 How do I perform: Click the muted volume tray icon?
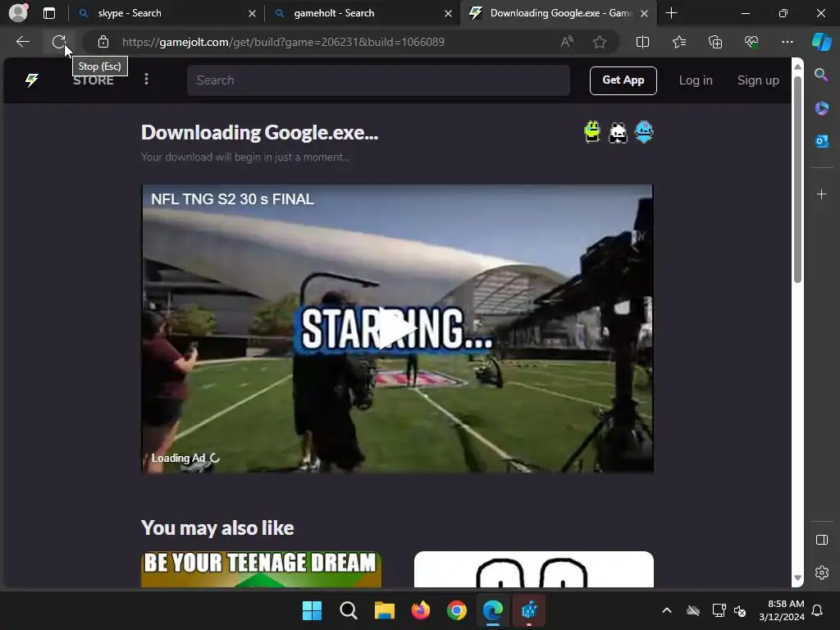pos(740,610)
